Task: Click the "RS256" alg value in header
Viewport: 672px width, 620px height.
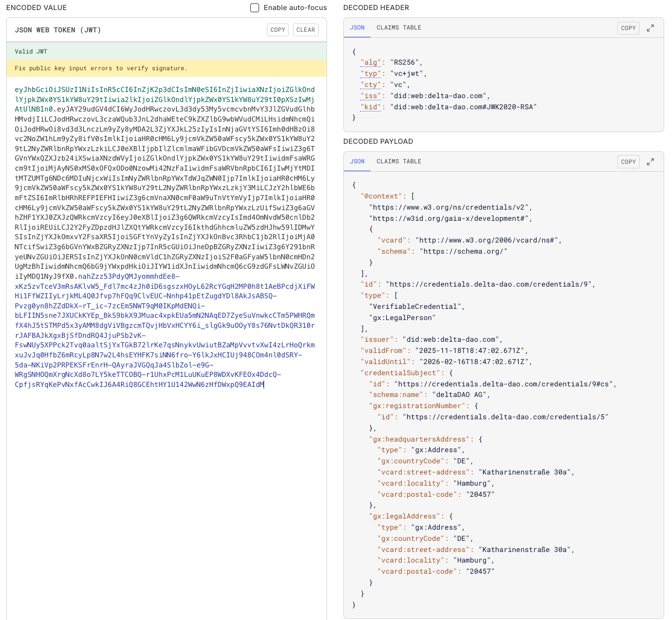Action: coord(406,62)
